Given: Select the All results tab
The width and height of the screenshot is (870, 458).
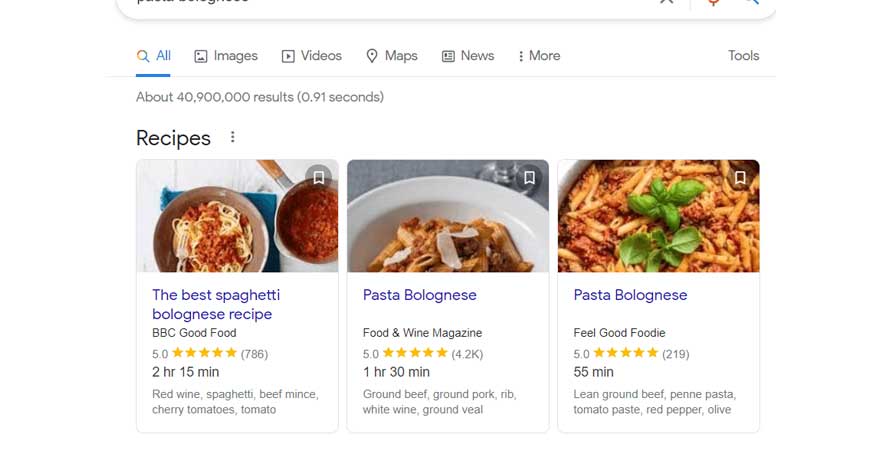Looking at the screenshot, I should pos(154,56).
